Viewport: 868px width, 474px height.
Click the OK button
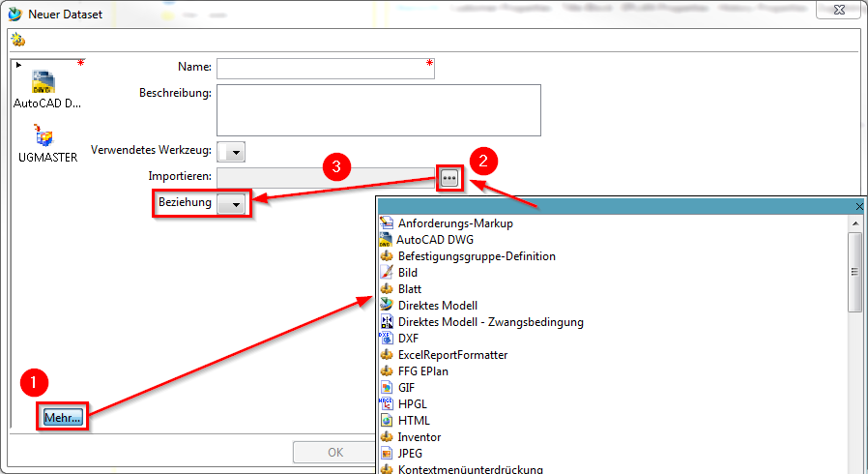click(x=334, y=452)
